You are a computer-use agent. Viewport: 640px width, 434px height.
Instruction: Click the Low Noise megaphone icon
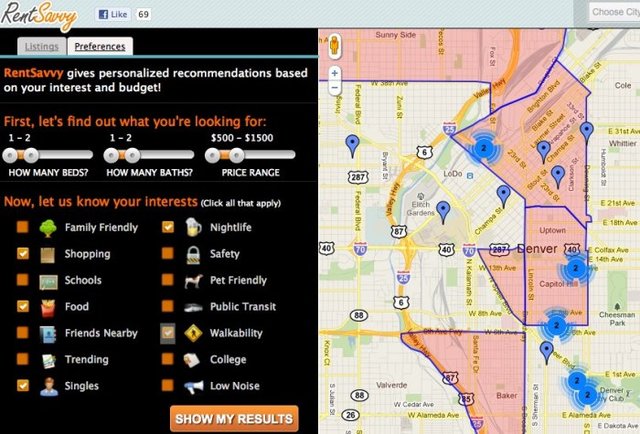pyautogui.click(x=193, y=387)
